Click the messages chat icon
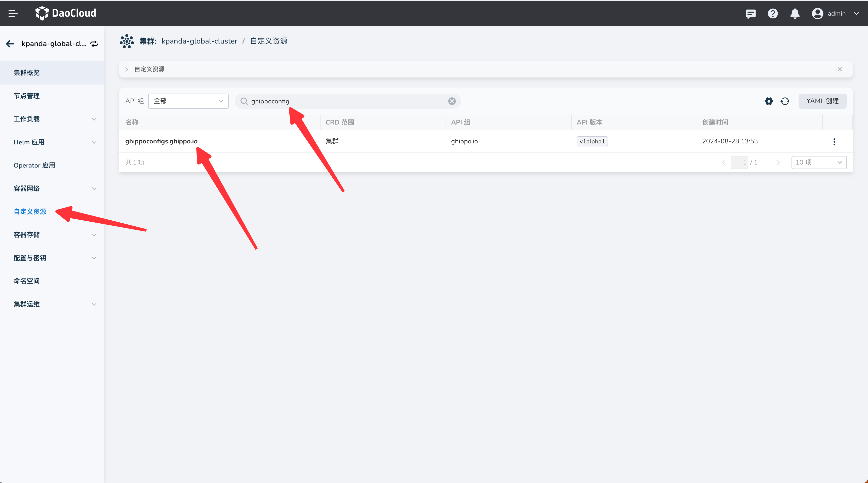Viewport: 868px width, 483px height. coord(751,14)
